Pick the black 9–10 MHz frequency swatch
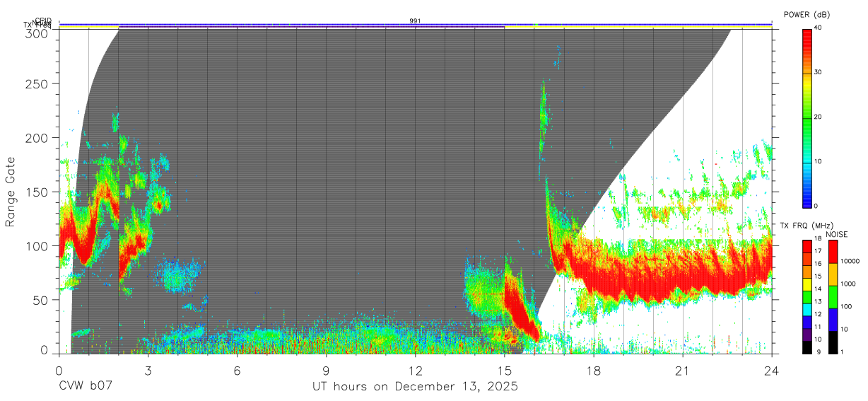This screenshot has height=401, width=868. coord(807,346)
